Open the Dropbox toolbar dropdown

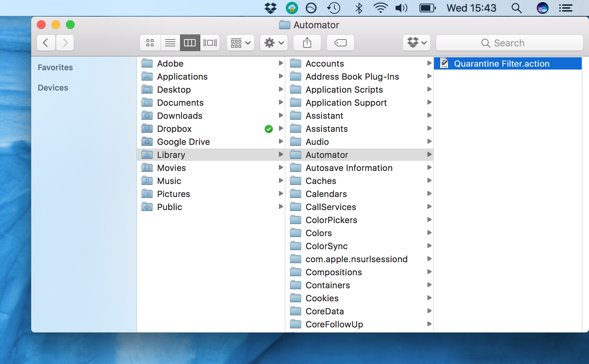[417, 43]
